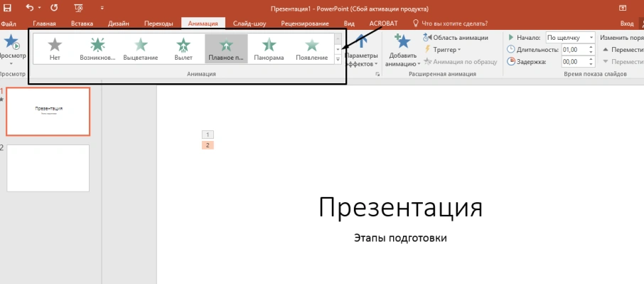Apply the Вылет animation effect
This screenshot has width=644, height=284.
183,48
